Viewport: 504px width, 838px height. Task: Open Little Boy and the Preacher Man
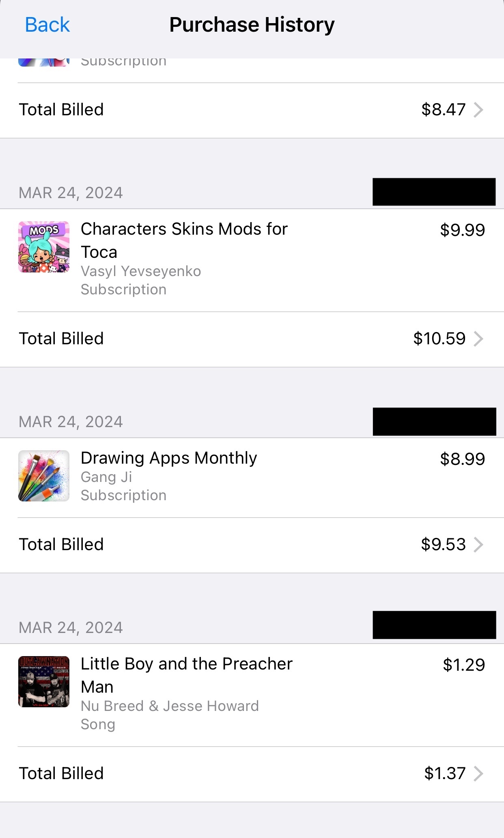186,675
